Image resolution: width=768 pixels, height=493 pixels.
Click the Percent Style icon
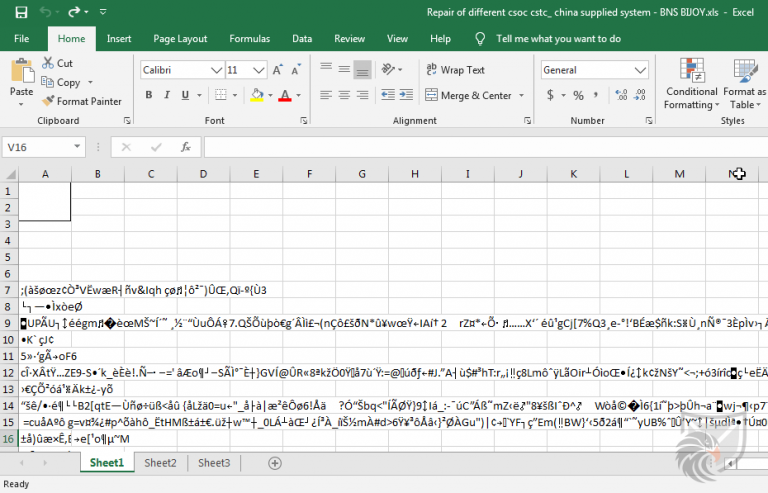tap(578, 95)
